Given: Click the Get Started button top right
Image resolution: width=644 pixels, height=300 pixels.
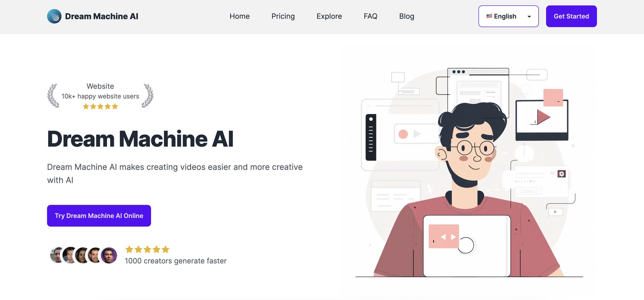Looking at the screenshot, I should point(571,16).
